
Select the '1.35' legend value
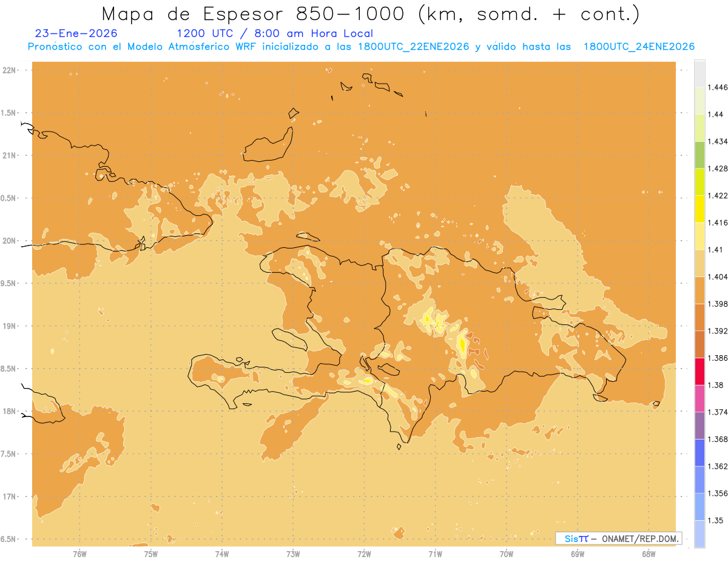(715, 520)
